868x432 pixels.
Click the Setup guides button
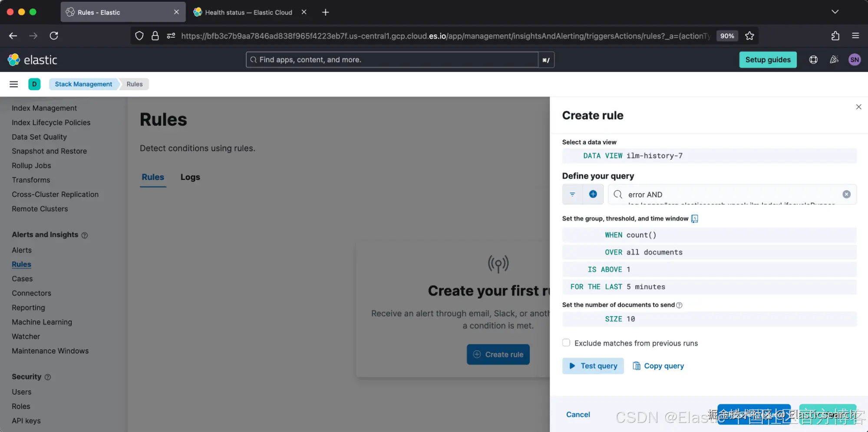768,60
